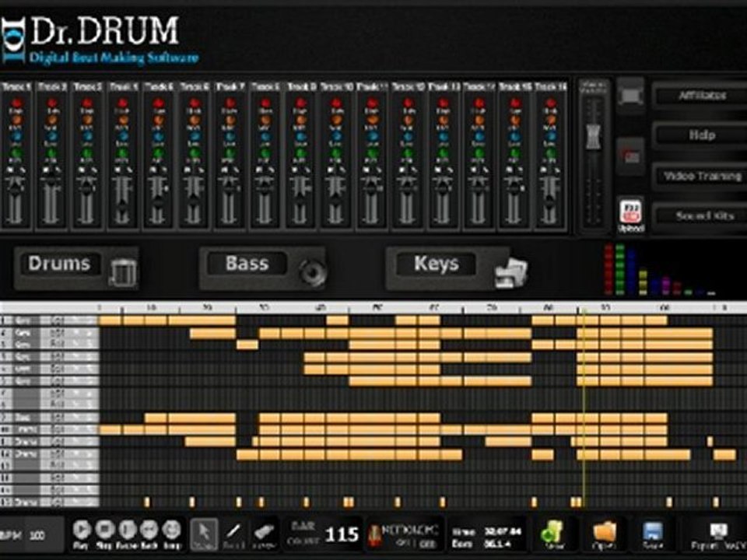Create a new project with the green New icon
The width and height of the screenshot is (747, 560).
552,532
